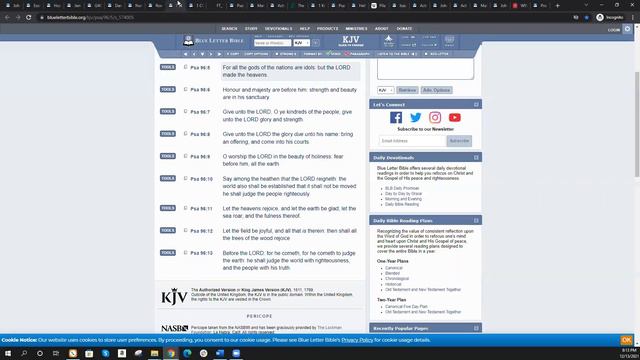
Task: Collapse Daily Bible Reading Plans panel
Action: [x=476, y=220]
